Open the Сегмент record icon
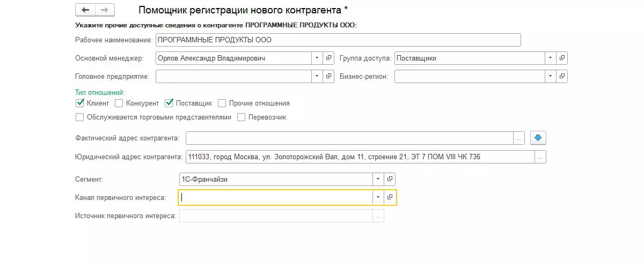644x268 pixels. (x=390, y=179)
